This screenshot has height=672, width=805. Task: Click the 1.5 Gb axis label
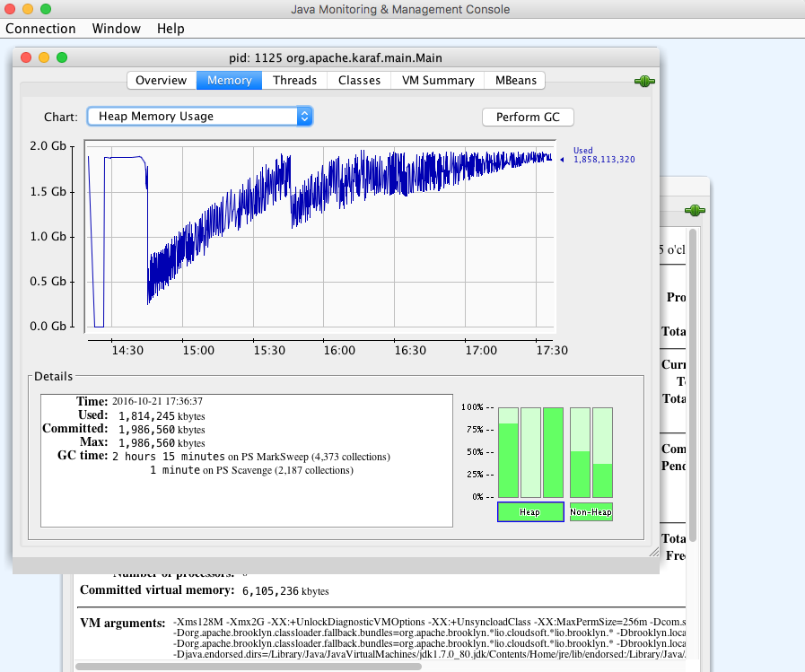click(x=48, y=191)
